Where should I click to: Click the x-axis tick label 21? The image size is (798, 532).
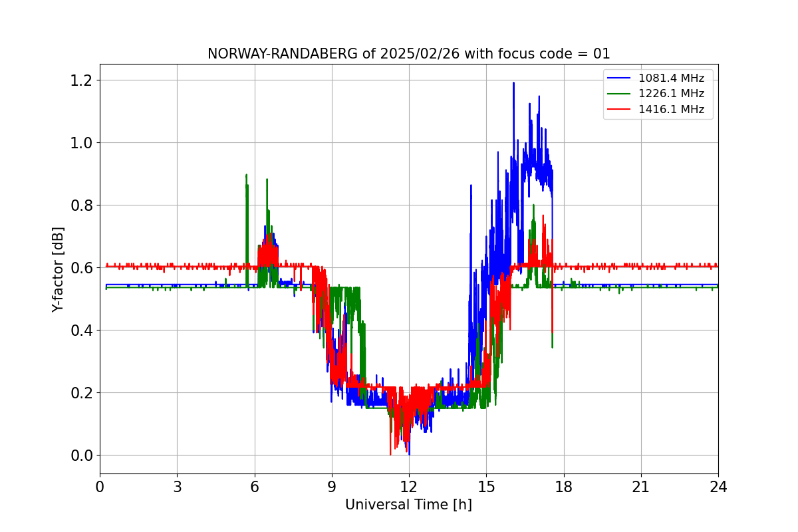coord(641,487)
